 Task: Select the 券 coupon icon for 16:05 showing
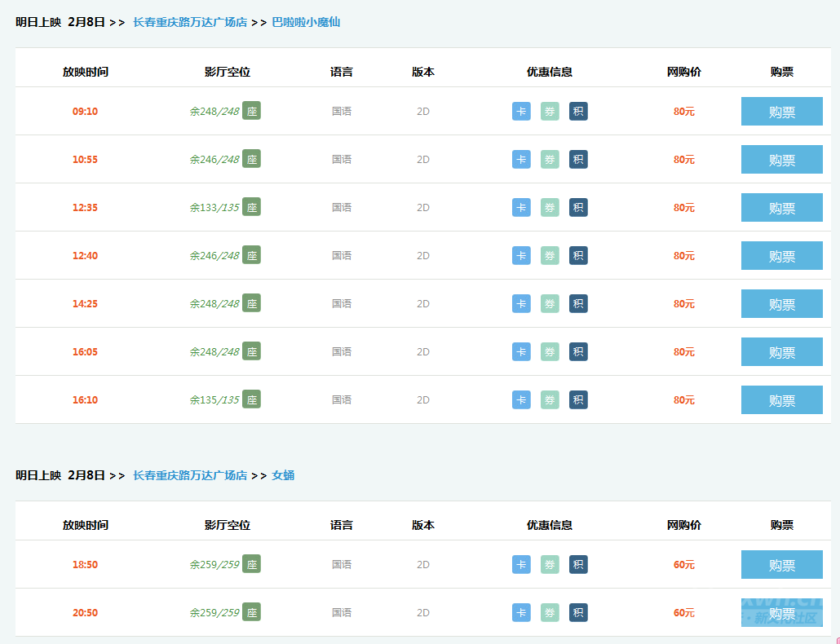pyautogui.click(x=550, y=351)
